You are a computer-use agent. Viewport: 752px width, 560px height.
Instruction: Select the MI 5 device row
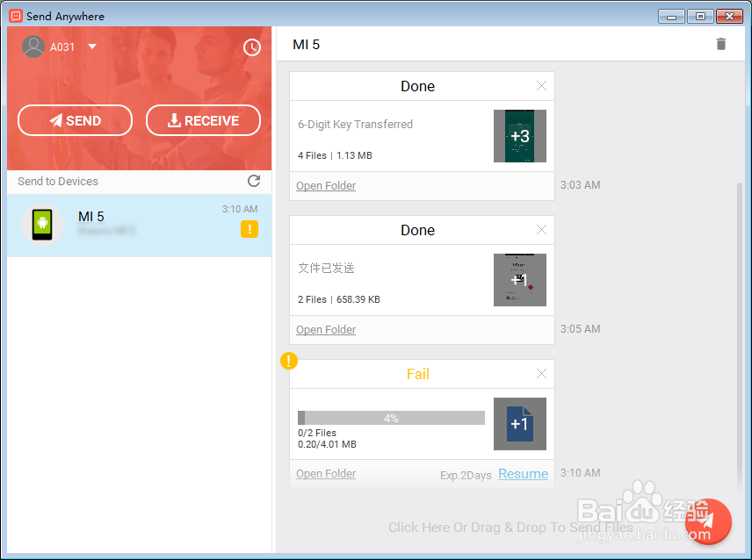139,226
